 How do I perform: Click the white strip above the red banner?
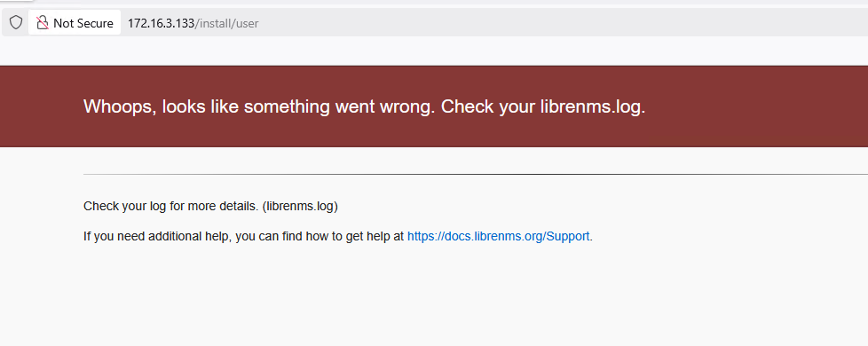[434, 51]
